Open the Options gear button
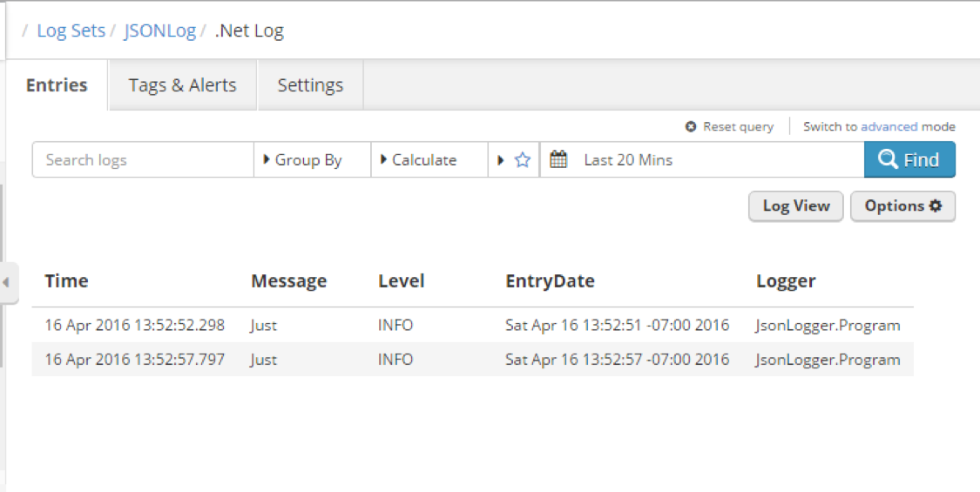980x492 pixels. point(902,206)
